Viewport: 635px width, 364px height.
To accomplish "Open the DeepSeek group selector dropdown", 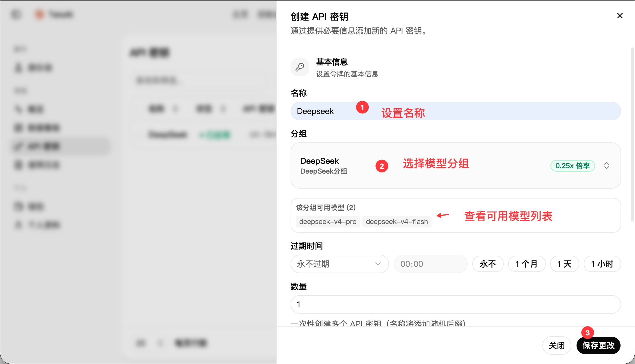I will click(x=456, y=166).
